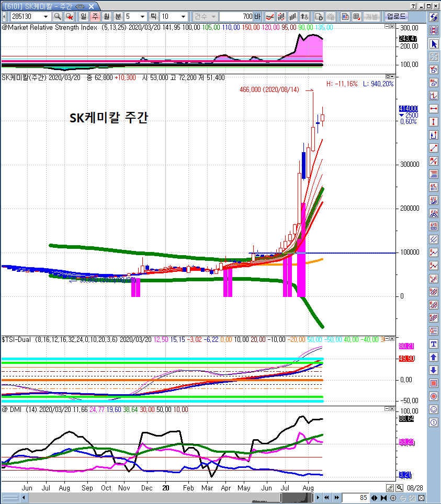Viewport: 441px width, 504px height.
Task: Click the data grid toolbar icon
Action: (x=356, y=16)
